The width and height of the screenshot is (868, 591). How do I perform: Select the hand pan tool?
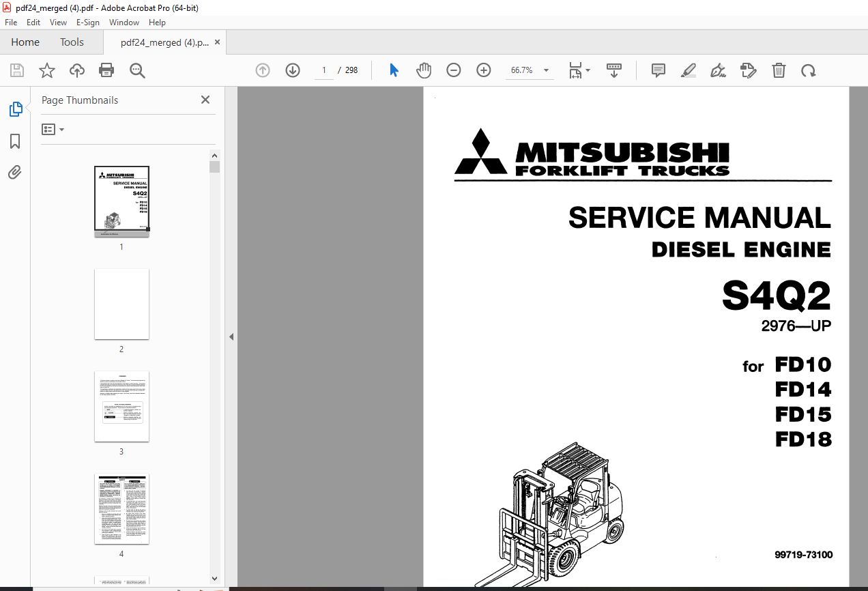pos(424,70)
